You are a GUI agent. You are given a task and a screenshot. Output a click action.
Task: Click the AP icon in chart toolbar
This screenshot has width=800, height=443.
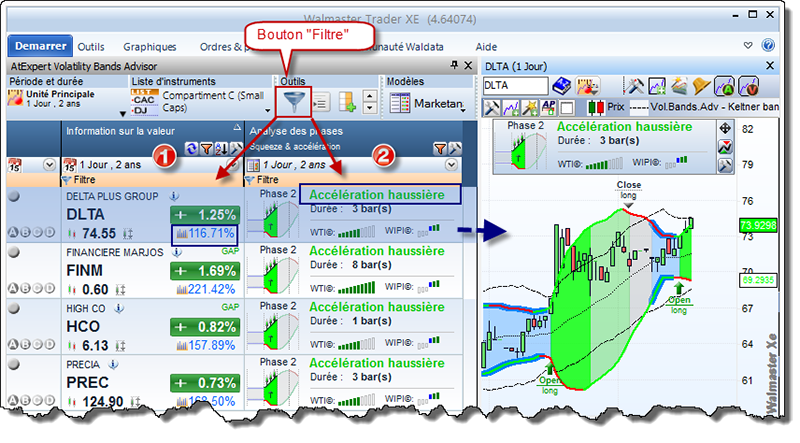point(549,107)
